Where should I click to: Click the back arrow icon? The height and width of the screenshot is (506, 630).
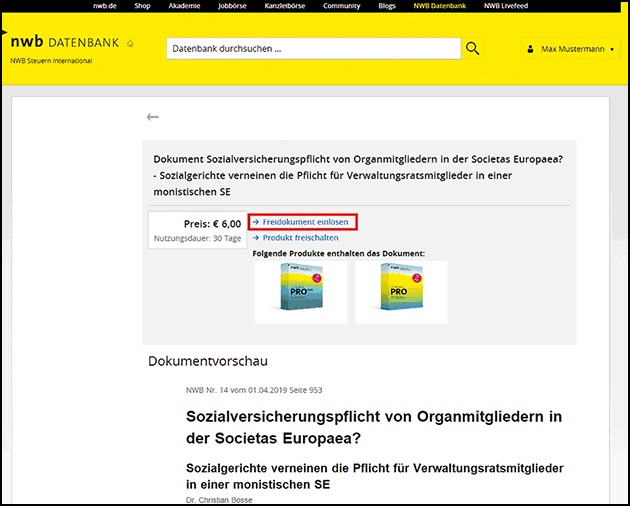click(152, 117)
